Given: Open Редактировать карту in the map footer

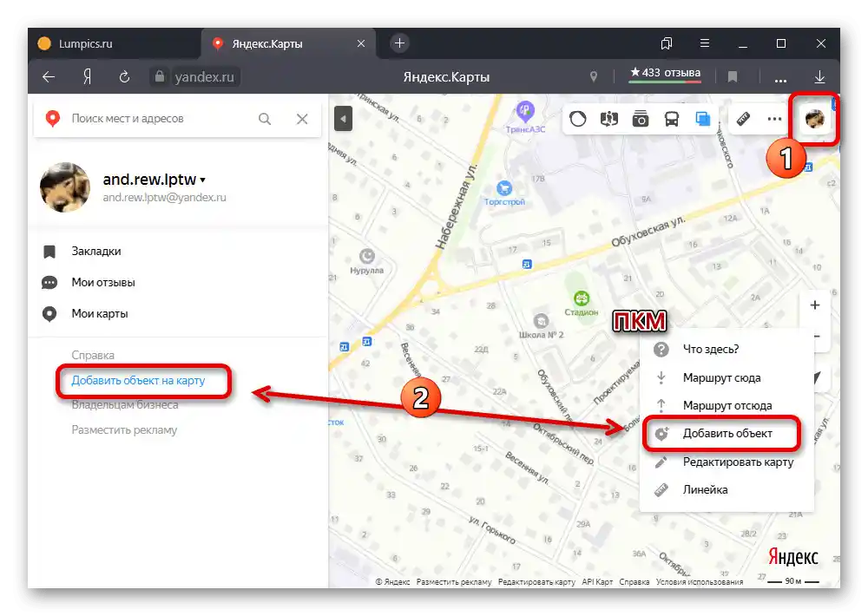Looking at the screenshot, I should pos(536,581).
